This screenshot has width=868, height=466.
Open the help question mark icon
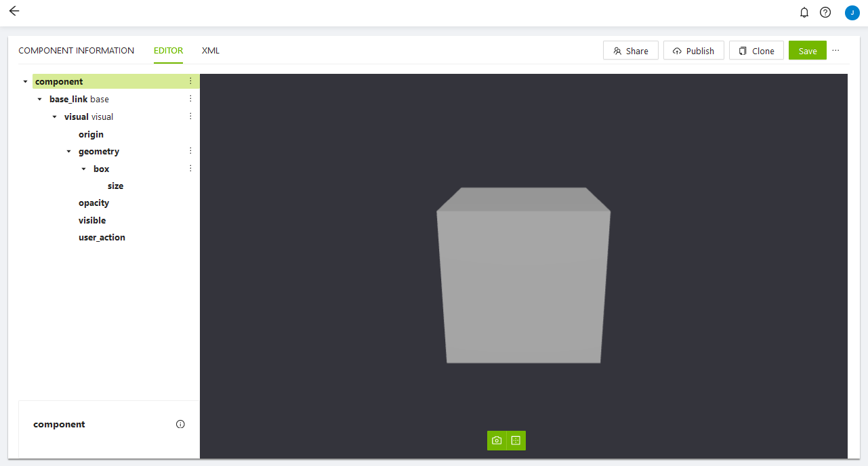click(x=825, y=12)
